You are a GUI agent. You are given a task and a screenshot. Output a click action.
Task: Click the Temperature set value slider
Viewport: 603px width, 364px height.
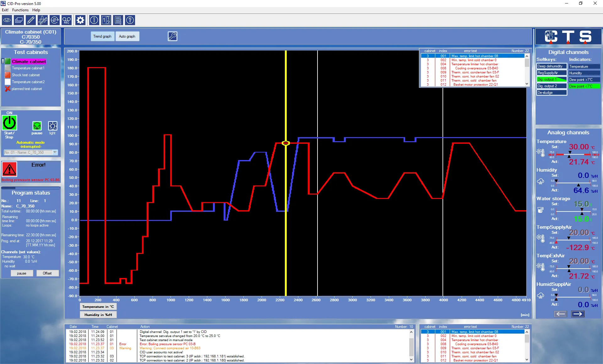[x=573, y=154]
